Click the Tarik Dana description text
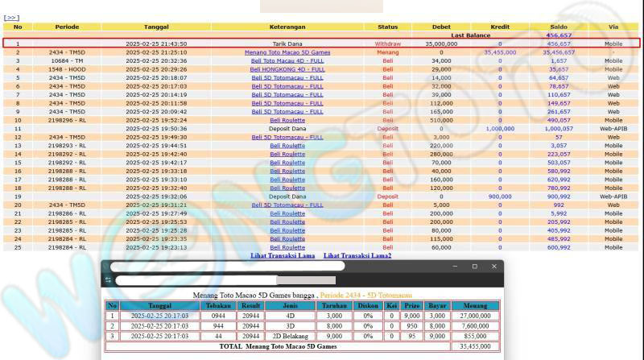The width and height of the screenshot is (644, 360). [x=287, y=43]
